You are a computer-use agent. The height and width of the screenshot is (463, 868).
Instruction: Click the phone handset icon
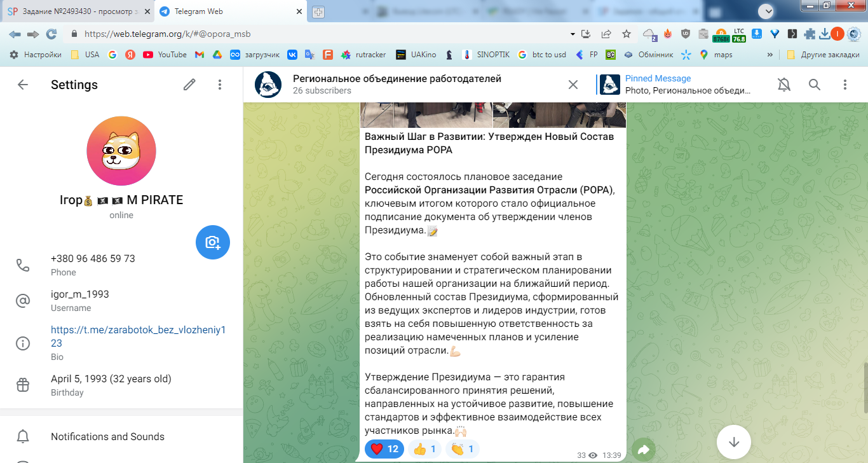(23, 265)
